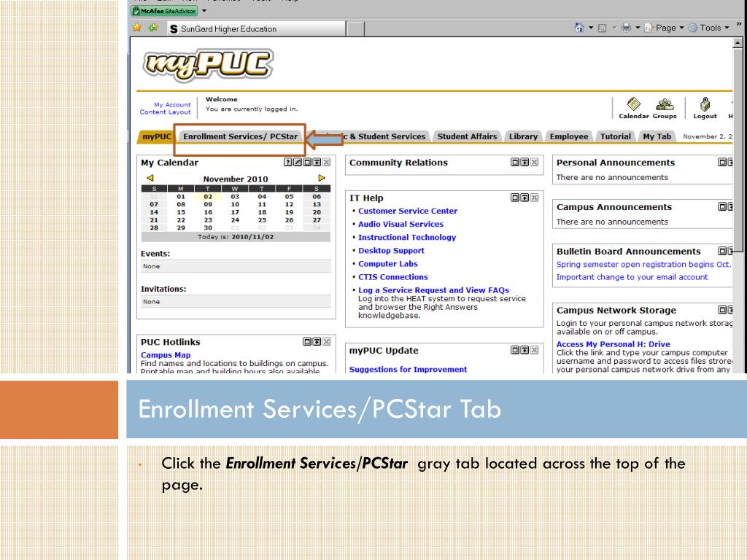Open the Print dropdown arrow
Image resolution: width=747 pixels, height=560 pixels.
[x=638, y=28]
